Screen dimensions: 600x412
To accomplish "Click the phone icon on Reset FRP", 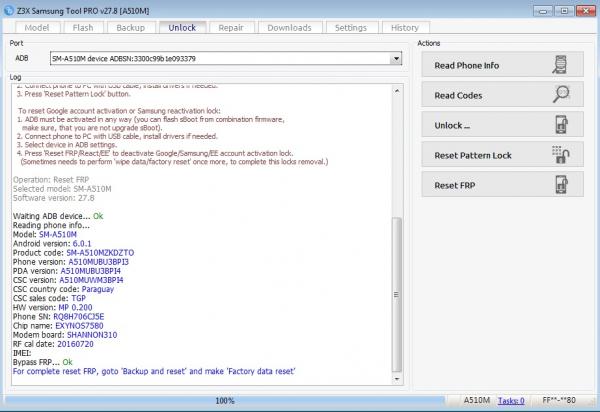I will click(561, 184).
